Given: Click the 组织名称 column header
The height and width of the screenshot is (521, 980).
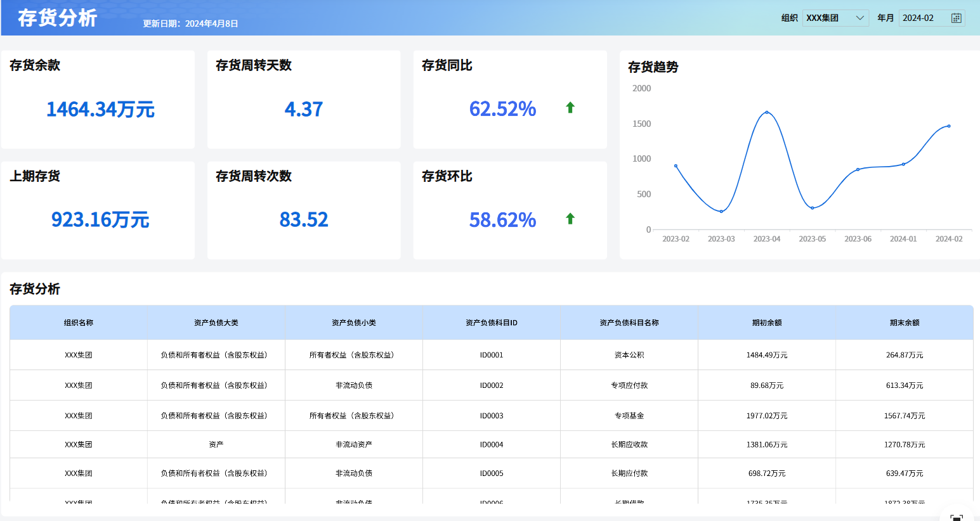Looking at the screenshot, I should pos(79,323).
